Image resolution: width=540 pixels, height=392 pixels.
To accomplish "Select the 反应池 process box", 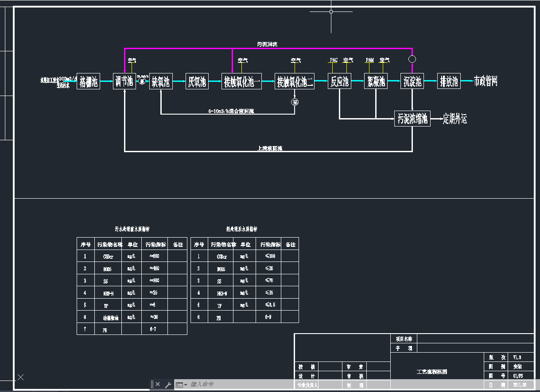I will click(x=340, y=81).
